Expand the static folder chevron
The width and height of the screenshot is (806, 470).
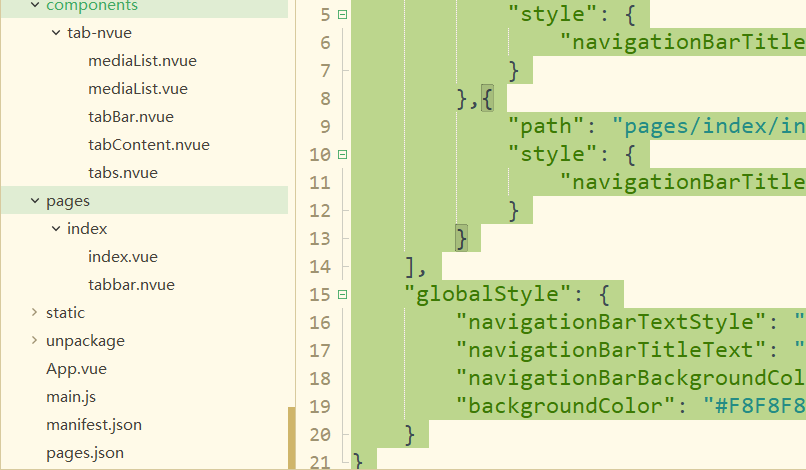34,312
